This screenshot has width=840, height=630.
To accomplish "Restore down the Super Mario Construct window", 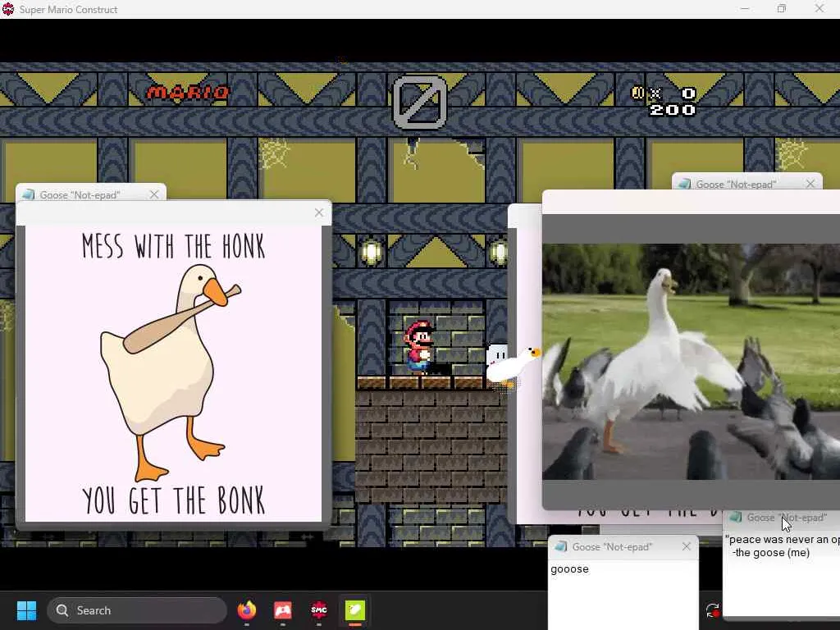I will pos(782,9).
